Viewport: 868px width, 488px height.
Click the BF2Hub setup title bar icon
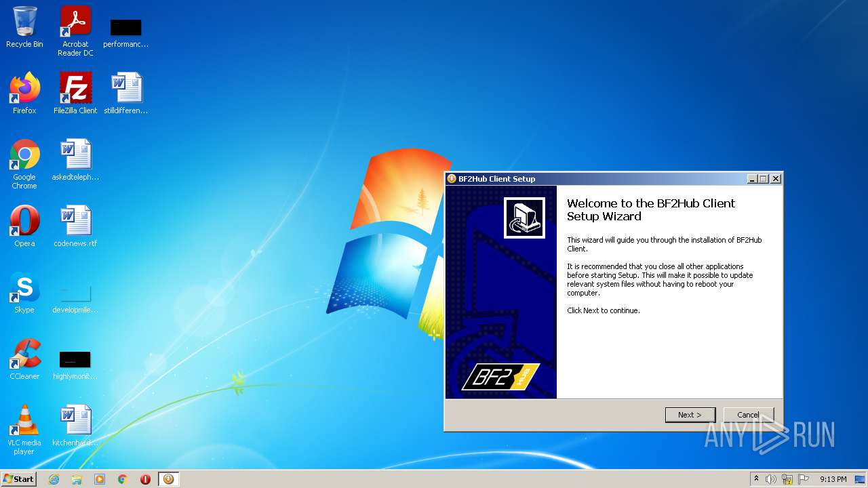(452, 179)
